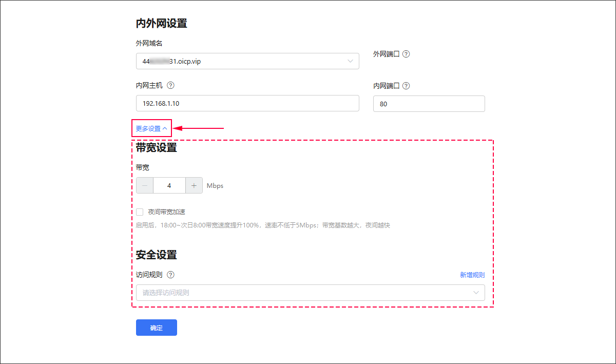Enable the 夜间带宽加速 checkbox
Viewport: 616px width, 364px height.
coord(140,212)
